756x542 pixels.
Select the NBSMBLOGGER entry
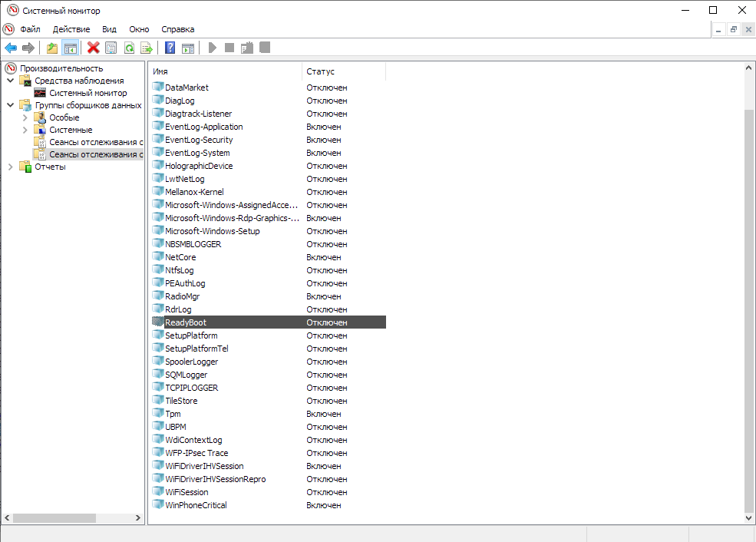[268, 244]
